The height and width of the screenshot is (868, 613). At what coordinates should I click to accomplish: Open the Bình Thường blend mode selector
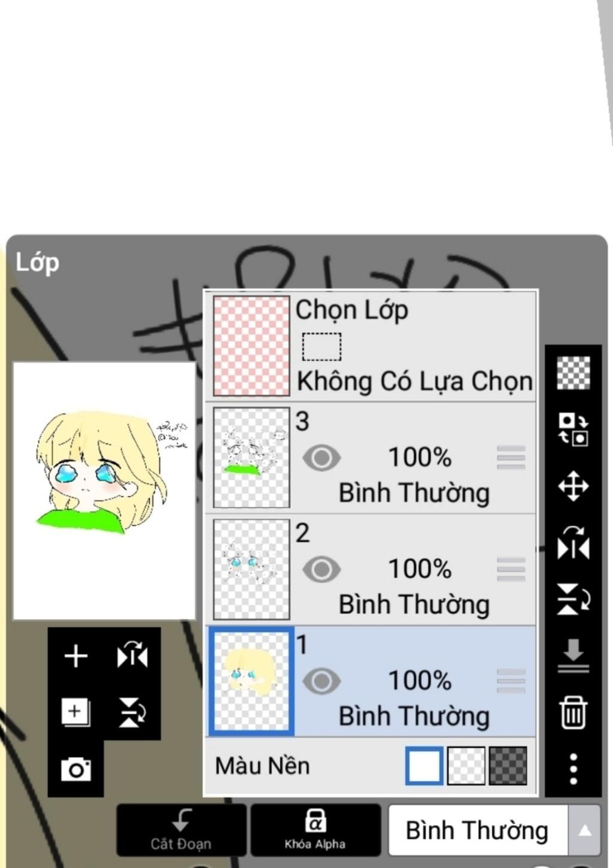tap(478, 830)
